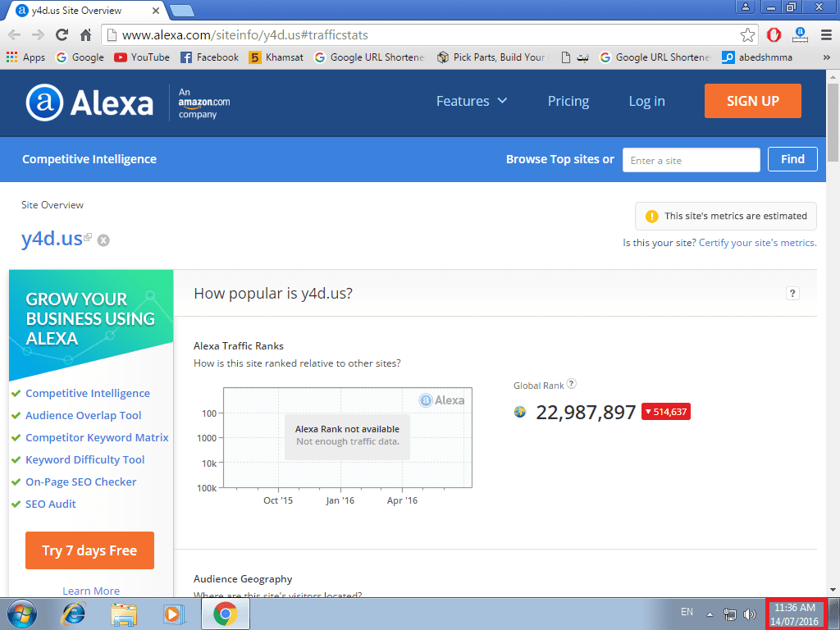Viewport: 840px width, 630px height.
Task: Click the yellow estimated-metrics warning icon
Action: (651, 216)
